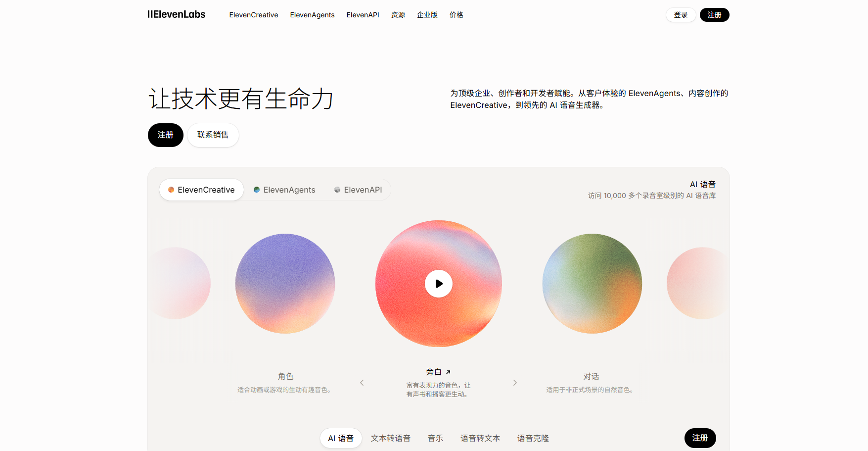Open the 旁白 voice link
The height and width of the screenshot is (451, 868).
coord(438,372)
